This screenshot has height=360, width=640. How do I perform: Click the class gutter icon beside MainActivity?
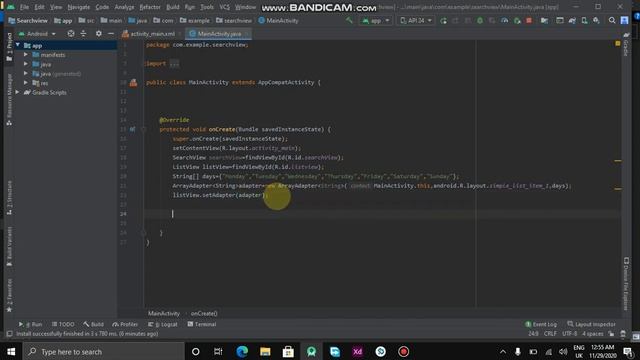[x=133, y=82]
